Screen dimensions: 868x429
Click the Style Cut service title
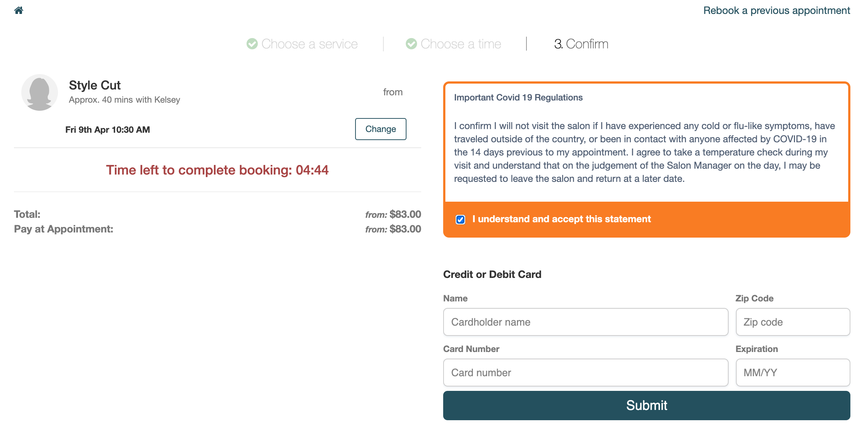95,85
